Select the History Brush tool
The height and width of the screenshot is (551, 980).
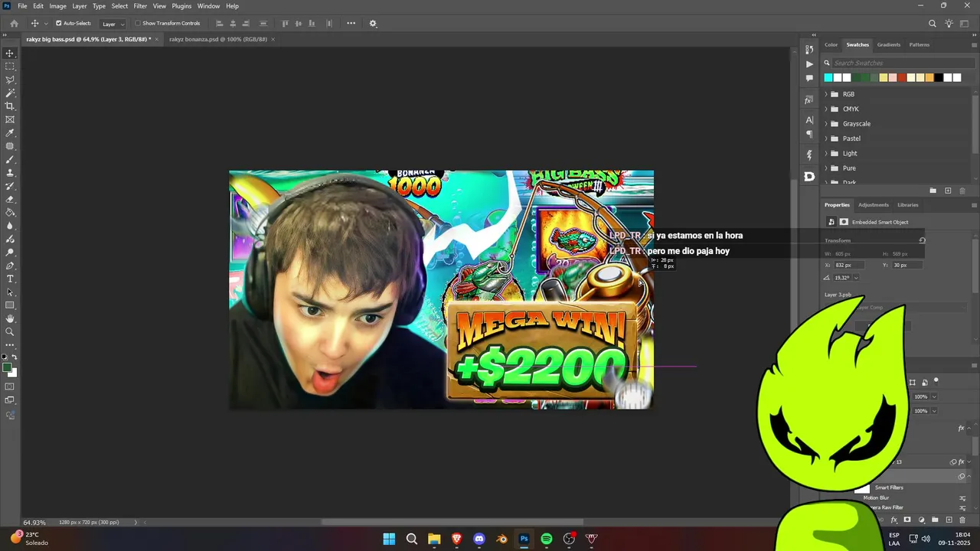click(x=10, y=186)
